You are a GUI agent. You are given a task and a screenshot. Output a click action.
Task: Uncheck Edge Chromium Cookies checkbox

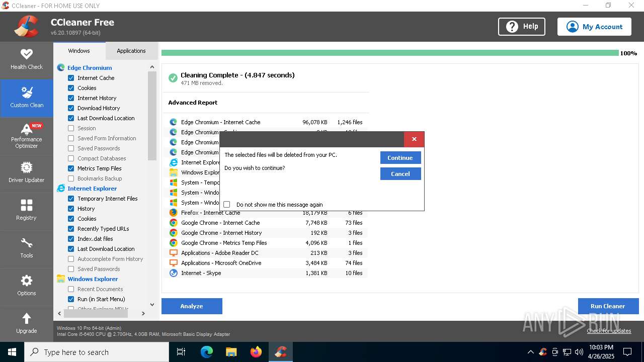click(x=71, y=88)
